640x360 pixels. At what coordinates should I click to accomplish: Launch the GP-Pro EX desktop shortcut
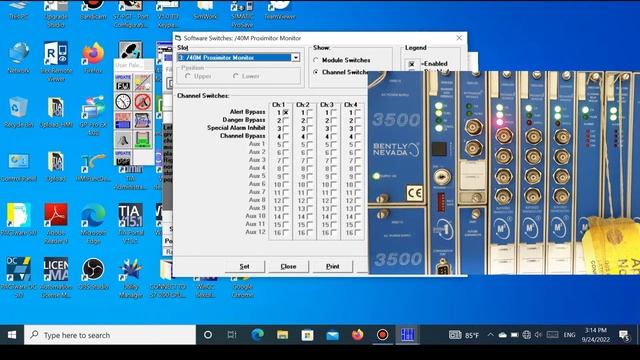coord(93,116)
